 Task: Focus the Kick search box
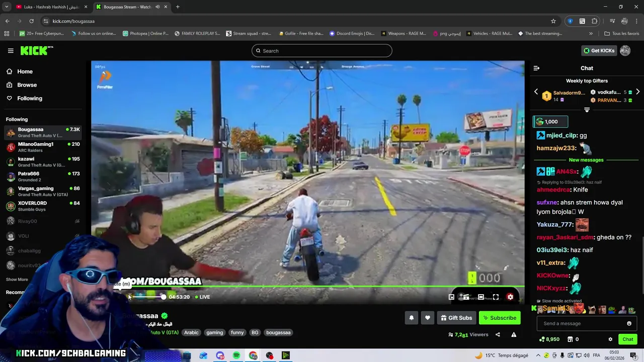(321, 51)
